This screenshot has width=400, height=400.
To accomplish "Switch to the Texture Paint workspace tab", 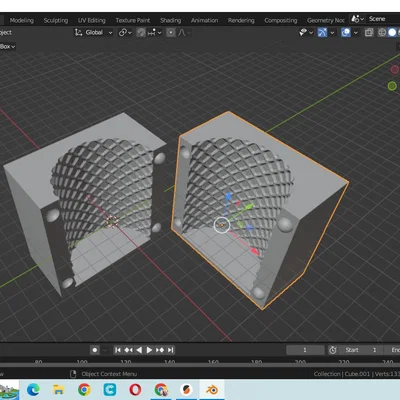I will [x=133, y=20].
